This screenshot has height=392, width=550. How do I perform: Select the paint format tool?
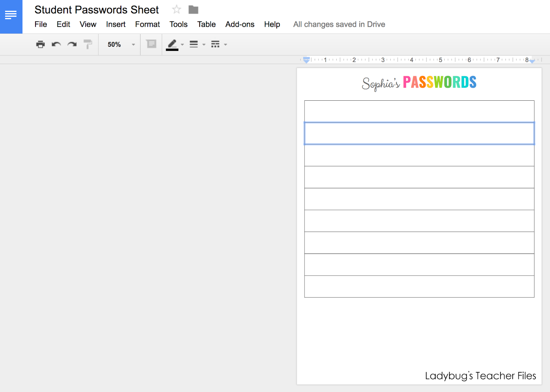(88, 44)
